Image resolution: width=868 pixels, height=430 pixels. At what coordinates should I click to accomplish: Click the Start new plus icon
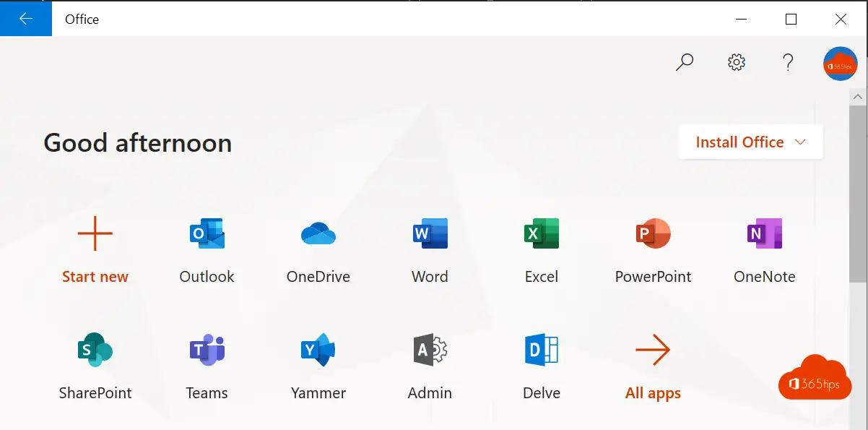95,234
